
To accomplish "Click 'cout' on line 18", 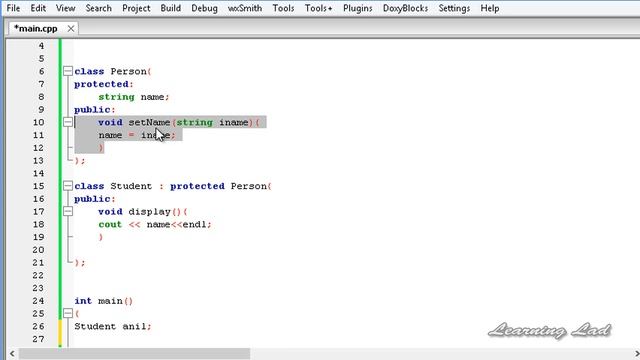I will [110, 224].
